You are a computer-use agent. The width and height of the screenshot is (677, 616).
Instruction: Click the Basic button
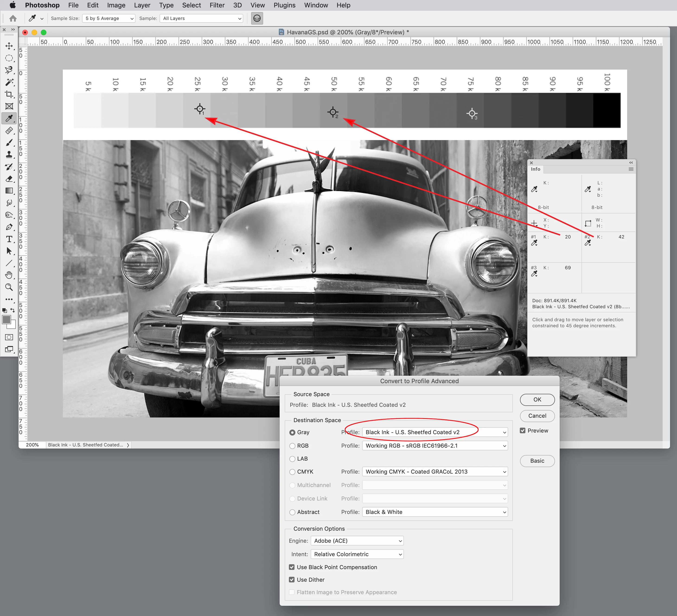click(537, 461)
